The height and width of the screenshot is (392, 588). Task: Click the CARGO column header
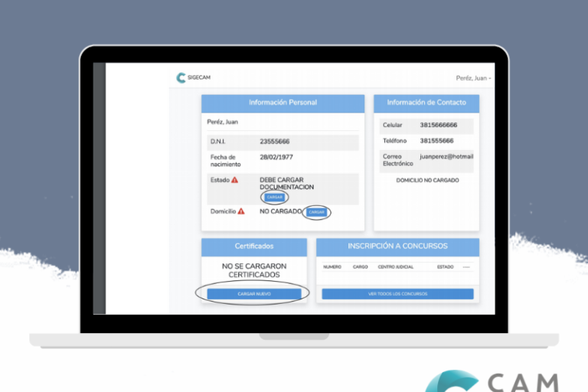tap(360, 267)
